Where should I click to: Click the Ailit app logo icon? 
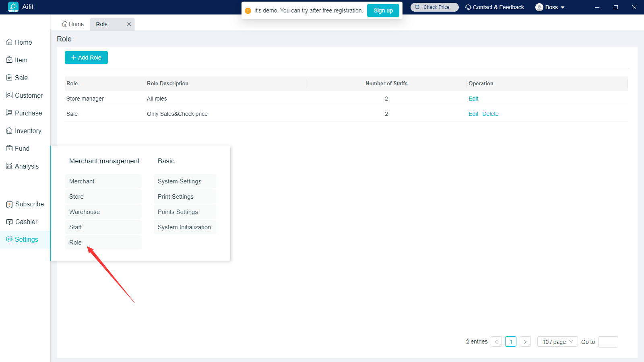pos(13,7)
